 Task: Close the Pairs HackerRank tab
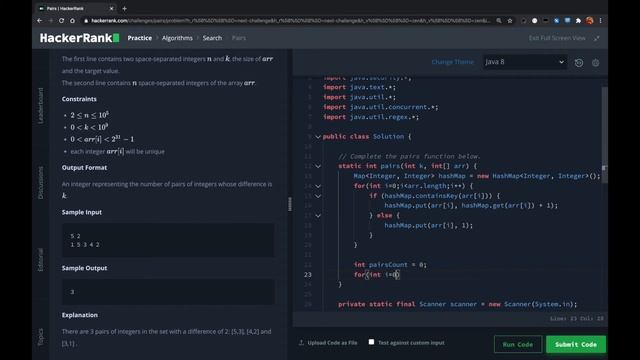[111, 8]
